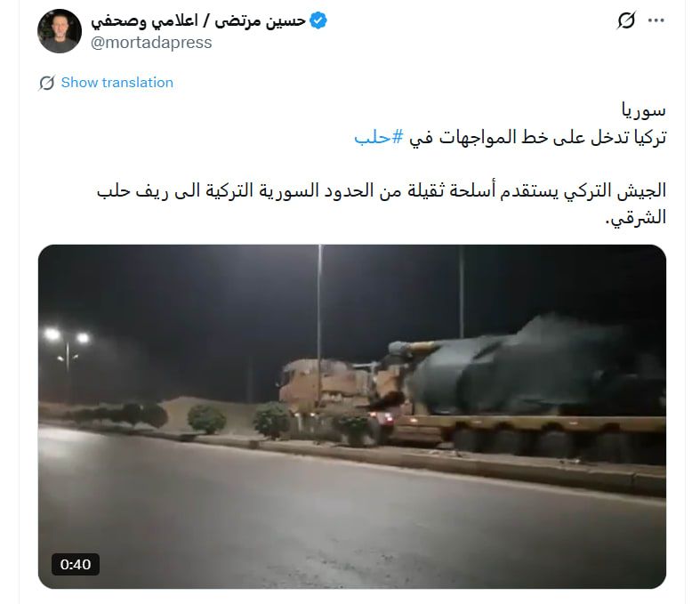Click the word سوريا in the tweet

[x=643, y=109]
